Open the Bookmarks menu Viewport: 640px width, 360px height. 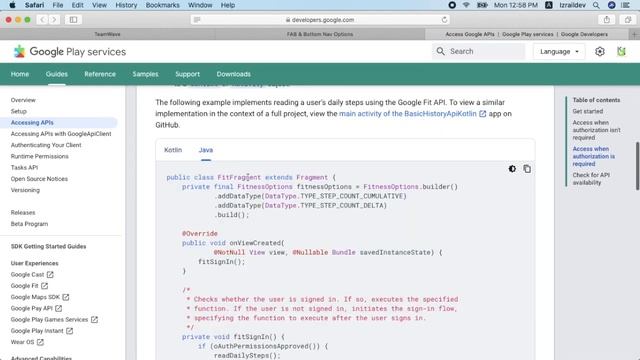tap(162, 5)
